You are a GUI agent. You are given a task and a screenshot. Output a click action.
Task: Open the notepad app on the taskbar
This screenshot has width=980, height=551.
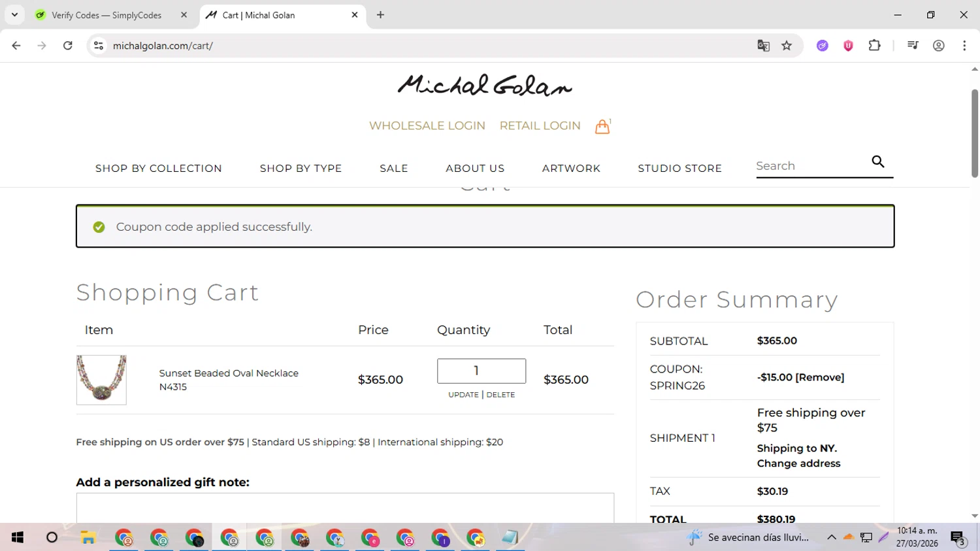510,537
